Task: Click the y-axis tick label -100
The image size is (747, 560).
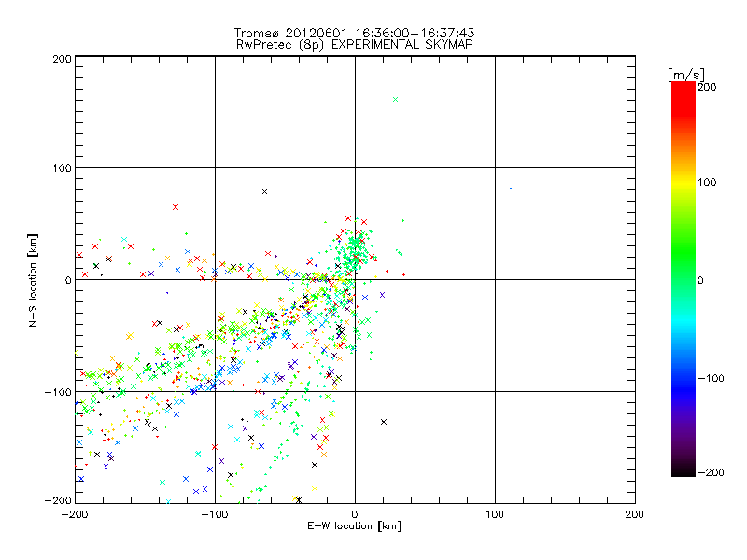Action: (58, 392)
